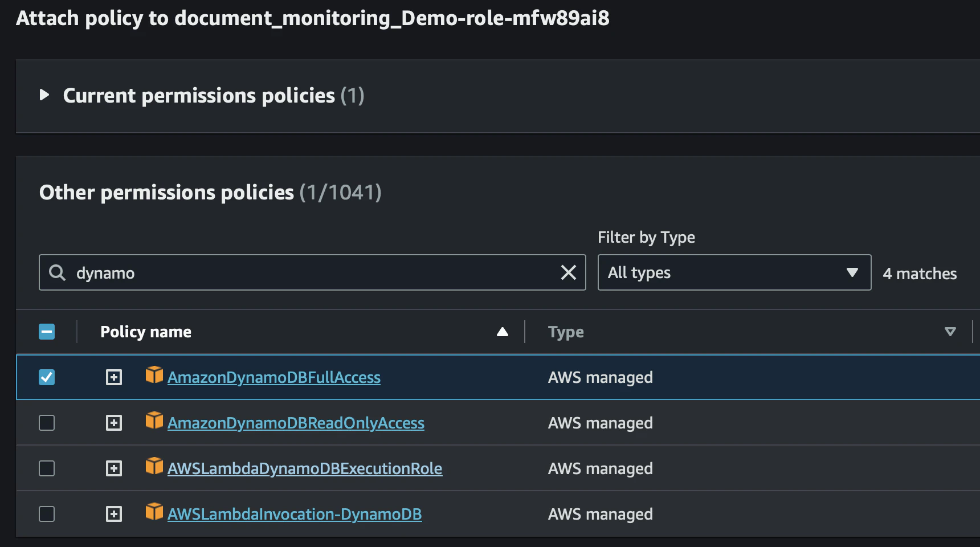Expand AWSLambdaDynamoDBExecutionRole policy details
Image resolution: width=980 pixels, height=547 pixels.
tap(114, 468)
